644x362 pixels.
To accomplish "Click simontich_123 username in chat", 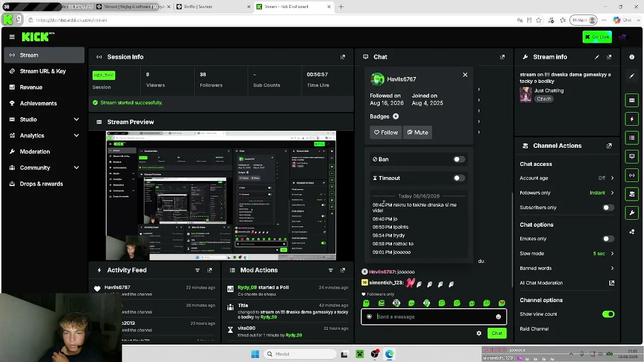I will tap(386, 283).
